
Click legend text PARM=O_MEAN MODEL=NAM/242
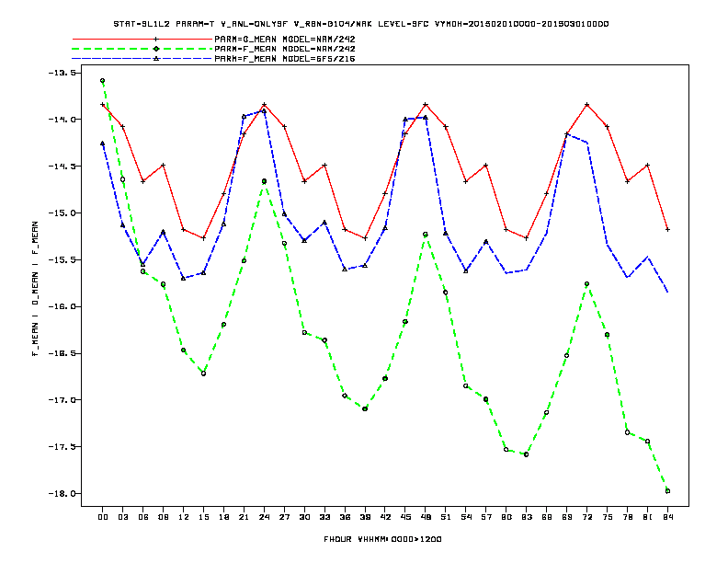pos(285,39)
